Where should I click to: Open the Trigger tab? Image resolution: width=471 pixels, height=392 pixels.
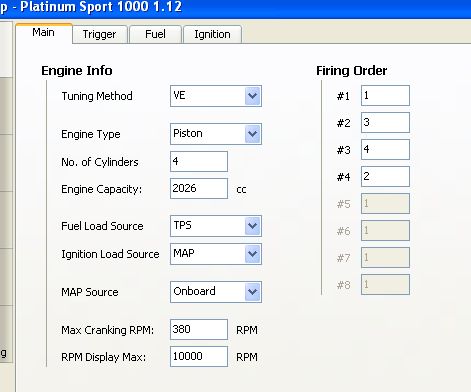99,34
